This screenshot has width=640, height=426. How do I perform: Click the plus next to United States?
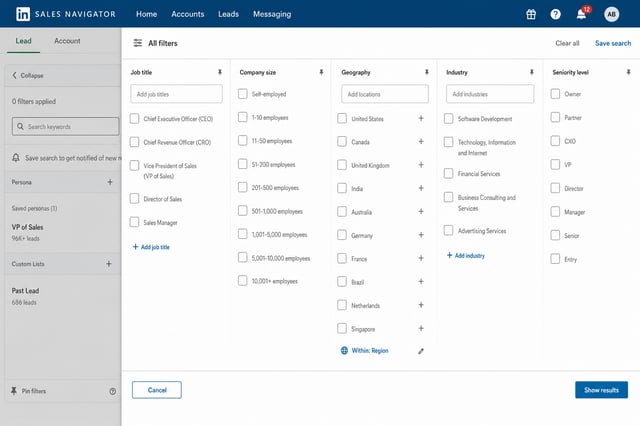[421, 118]
